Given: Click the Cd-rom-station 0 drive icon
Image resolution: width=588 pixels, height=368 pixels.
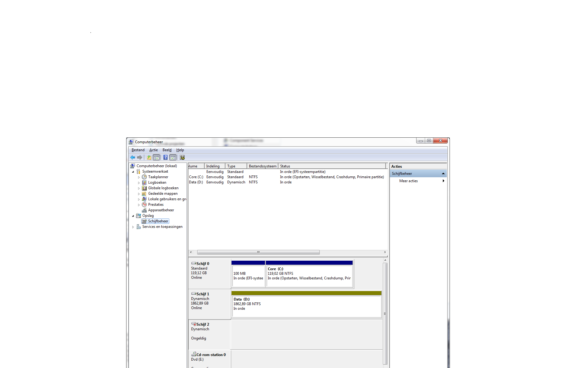Looking at the screenshot, I should click(x=194, y=354).
